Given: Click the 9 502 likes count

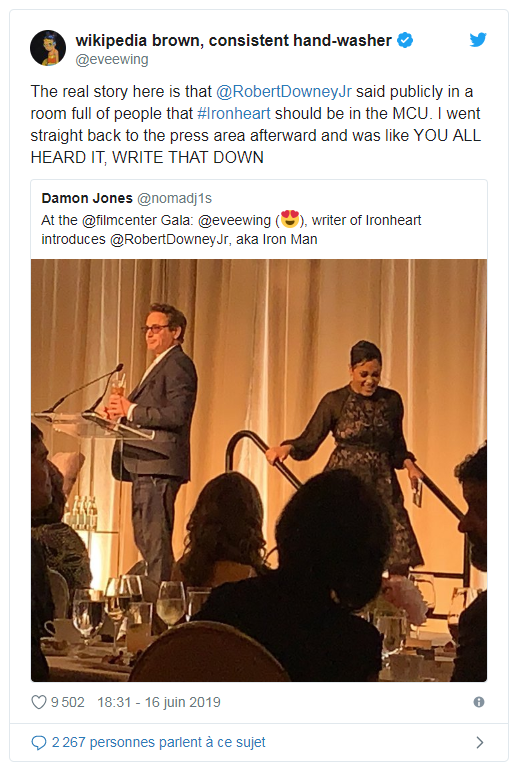Looking at the screenshot, I should click(68, 702).
